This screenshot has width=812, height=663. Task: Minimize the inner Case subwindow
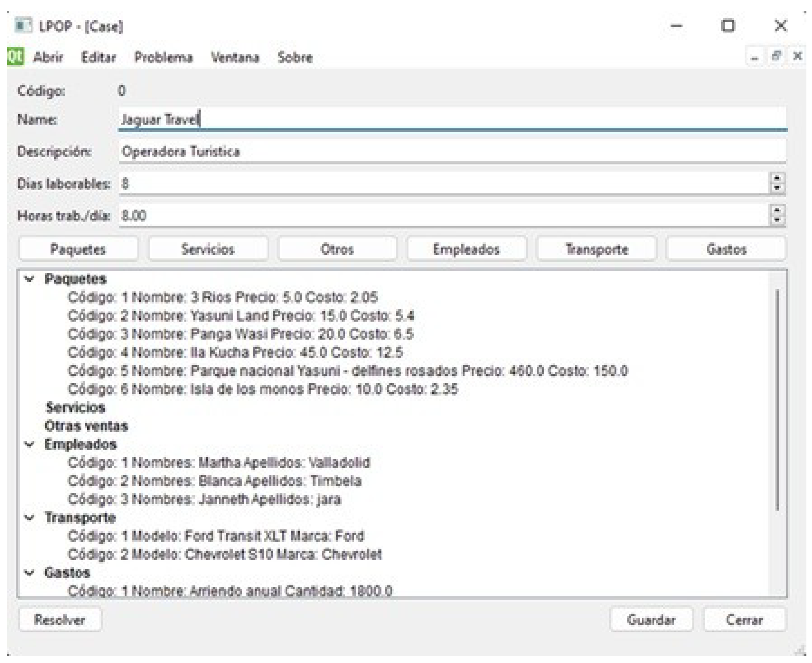point(754,57)
